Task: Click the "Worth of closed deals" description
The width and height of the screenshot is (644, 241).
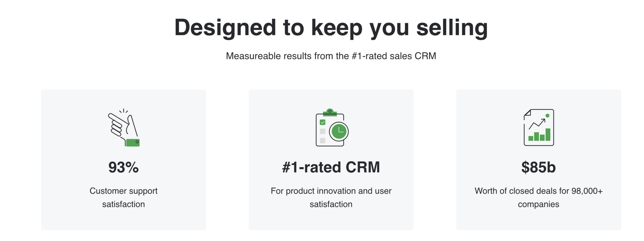Action: [538, 197]
